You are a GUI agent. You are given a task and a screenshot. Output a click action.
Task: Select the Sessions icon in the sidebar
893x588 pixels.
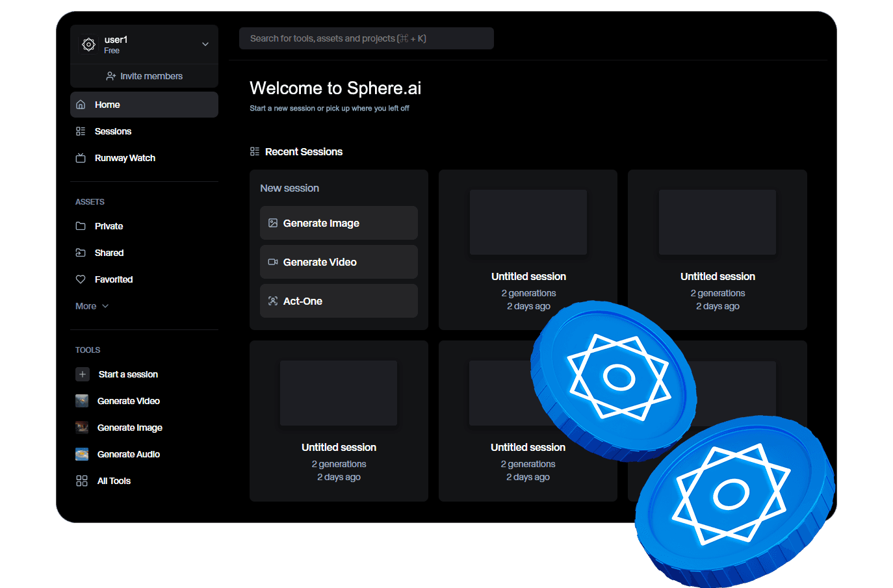tap(81, 131)
